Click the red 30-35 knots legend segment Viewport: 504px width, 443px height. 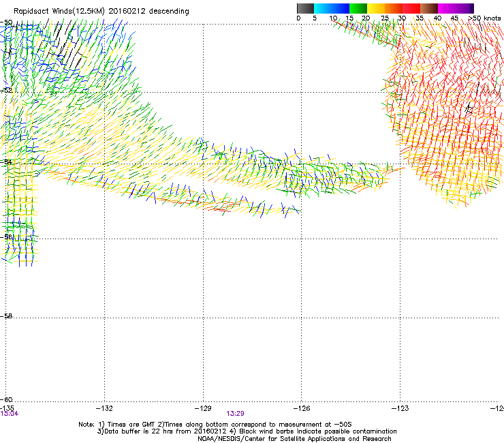[x=411, y=8]
